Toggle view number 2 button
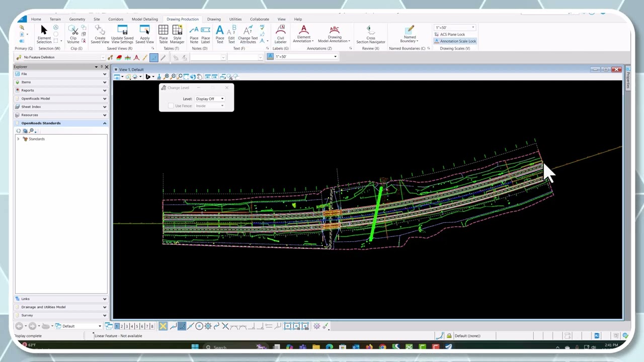Viewport: 644px width, 362px height. (122, 326)
